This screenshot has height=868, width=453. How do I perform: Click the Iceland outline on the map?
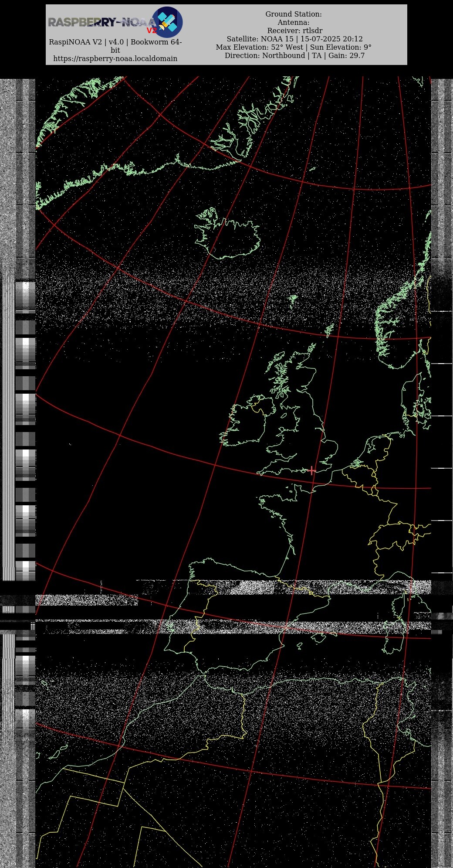click(227, 233)
